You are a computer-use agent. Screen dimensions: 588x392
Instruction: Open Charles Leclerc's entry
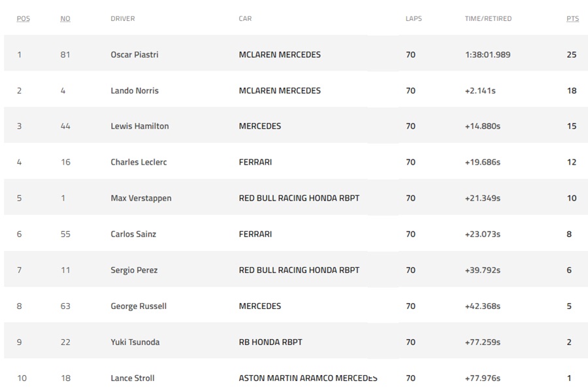click(139, 162)
